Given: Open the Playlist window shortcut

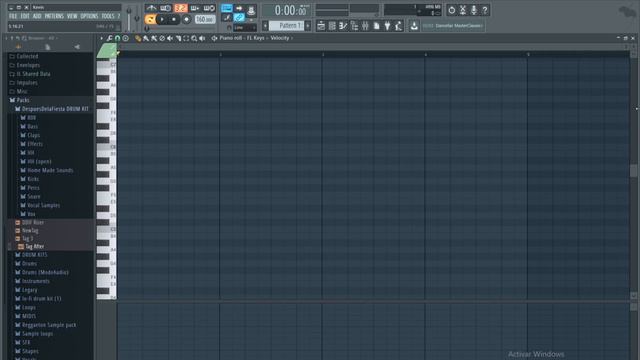Looking at the screenshot, I should pyautogui.click(x=321, y=26).
